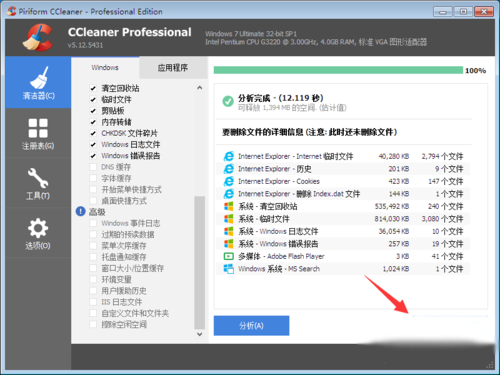500x375 pixels.
Task: Click Windows icon for Windows 日志文件 result
Action: pyautogui.click(x=229, y=231)
